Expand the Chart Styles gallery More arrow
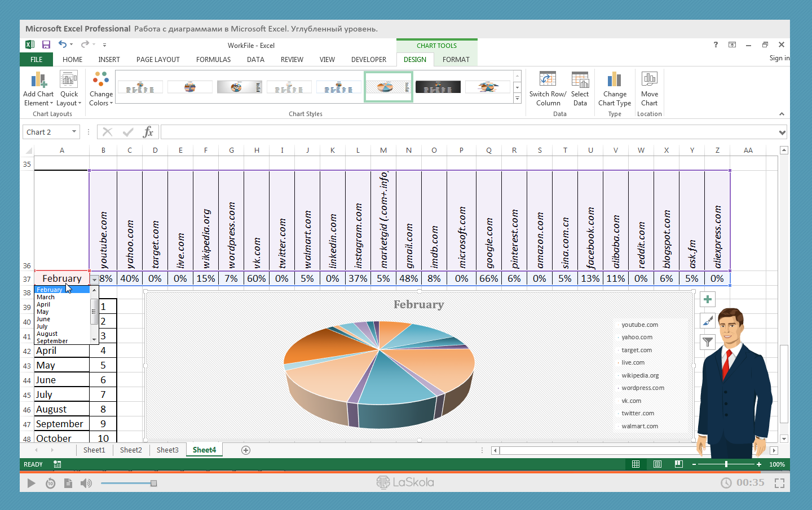The height and width of the screenshot is (510, 812). pos(517,99)
